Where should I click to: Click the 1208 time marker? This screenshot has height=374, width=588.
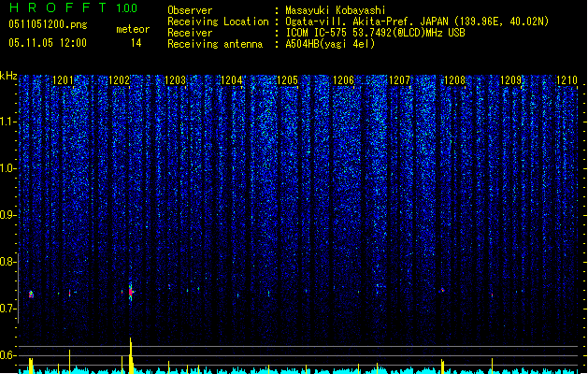coord(455,80)
